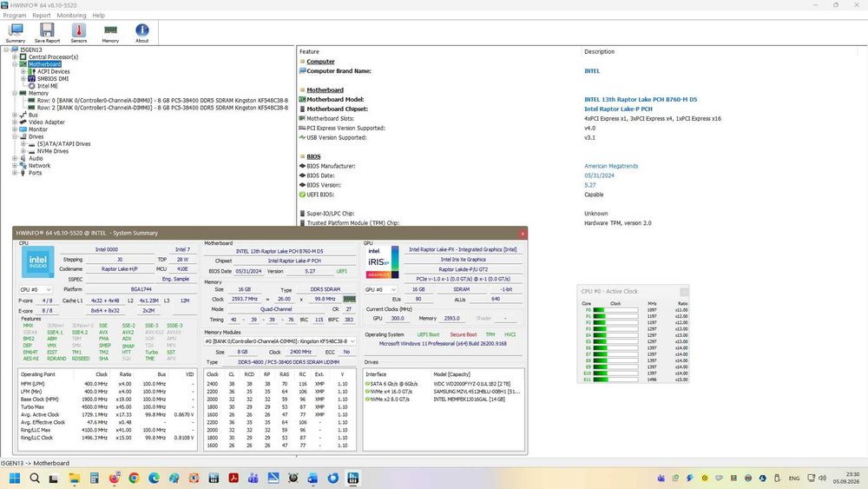The width and height of the screenshot is (868, 489).
Task: Click the ENG language indicator
Action: pos(794,478)
